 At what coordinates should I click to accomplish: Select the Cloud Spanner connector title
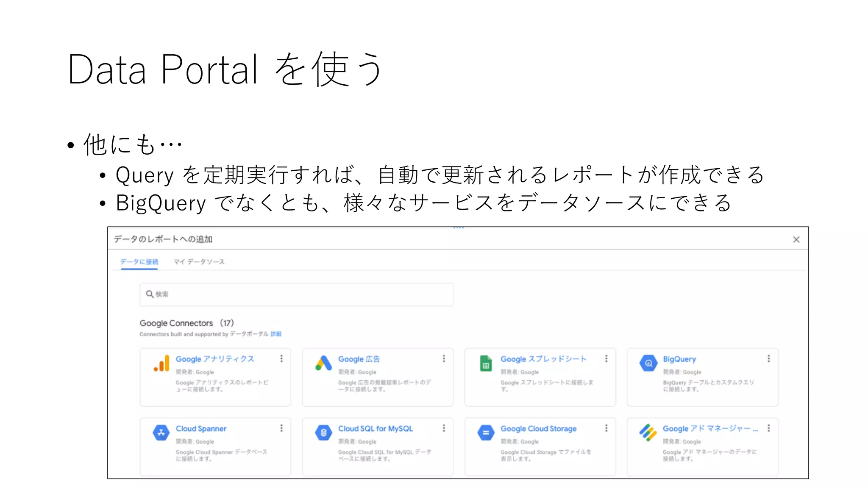201,429
